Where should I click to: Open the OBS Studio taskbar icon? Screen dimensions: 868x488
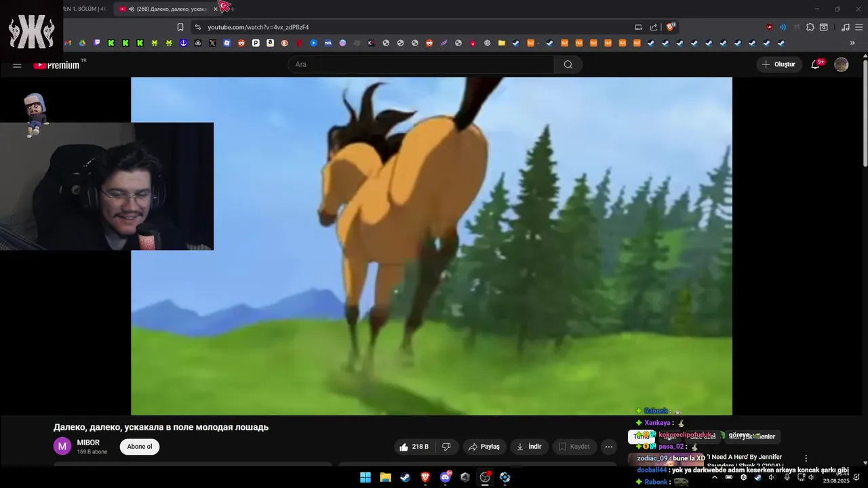coord(485,477)
